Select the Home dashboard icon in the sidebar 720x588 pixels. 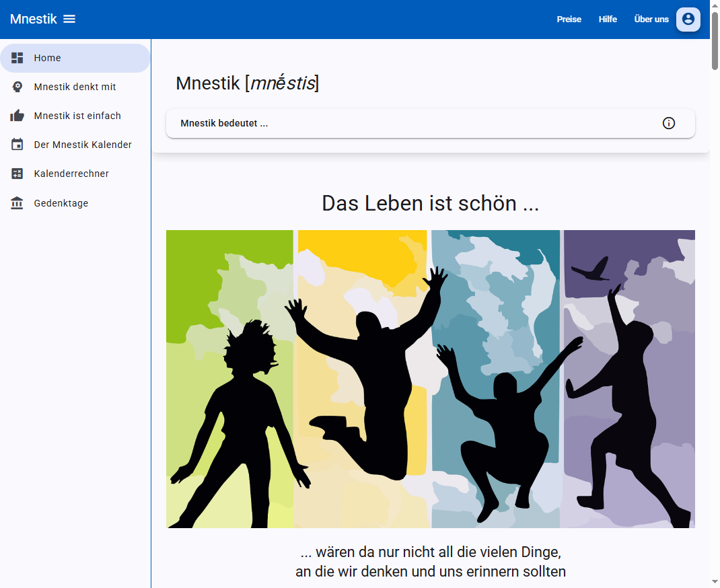(x=17, y=58)
